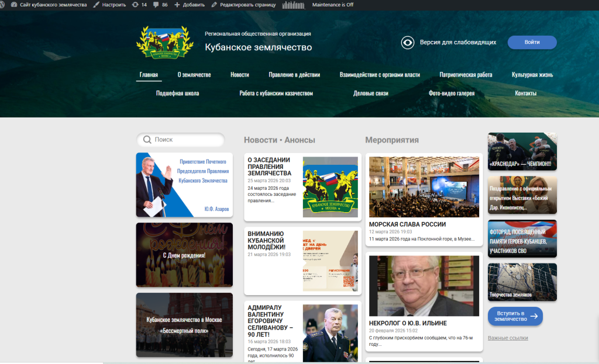Expand the О землячестве navigation menu

point(194,75)
